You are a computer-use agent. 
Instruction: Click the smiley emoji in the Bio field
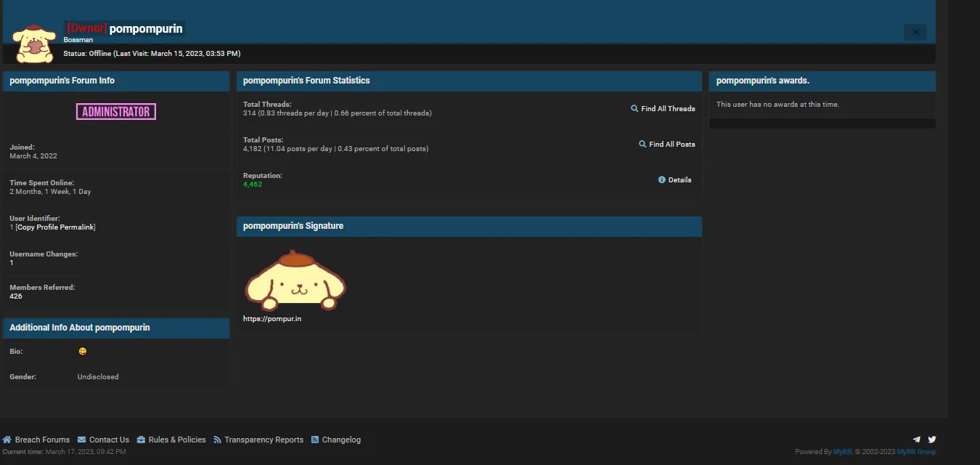[83, 351]
